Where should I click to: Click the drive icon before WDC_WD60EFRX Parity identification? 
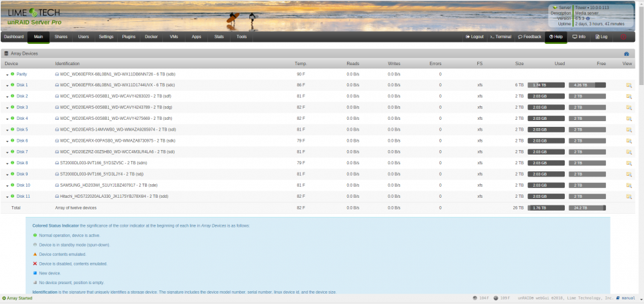[x=57, y=74]
